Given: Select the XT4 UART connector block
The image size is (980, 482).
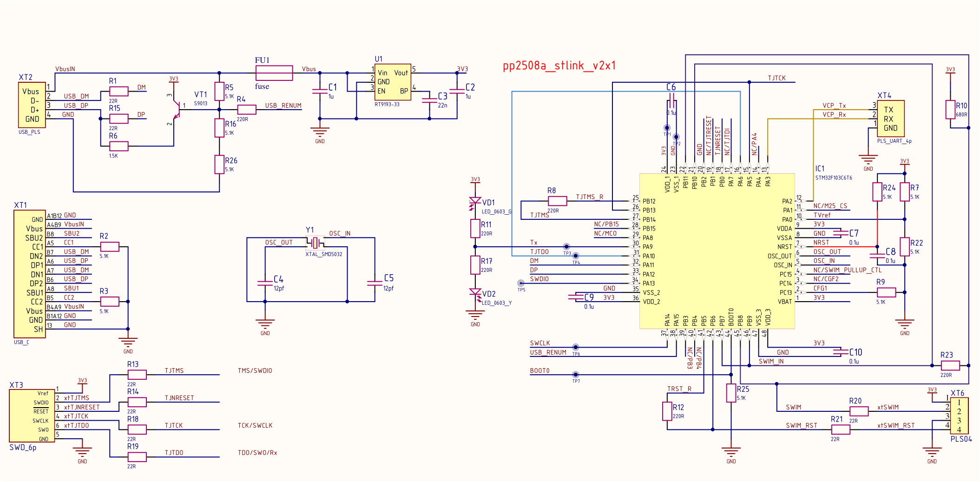Looking at the screenshot, I should coord(890,119).
